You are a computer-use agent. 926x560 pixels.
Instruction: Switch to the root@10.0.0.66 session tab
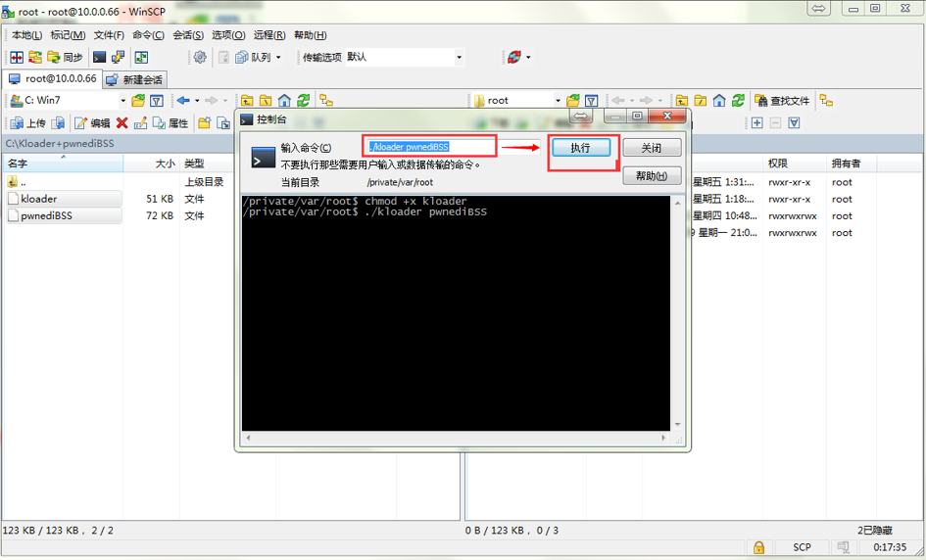53,78
